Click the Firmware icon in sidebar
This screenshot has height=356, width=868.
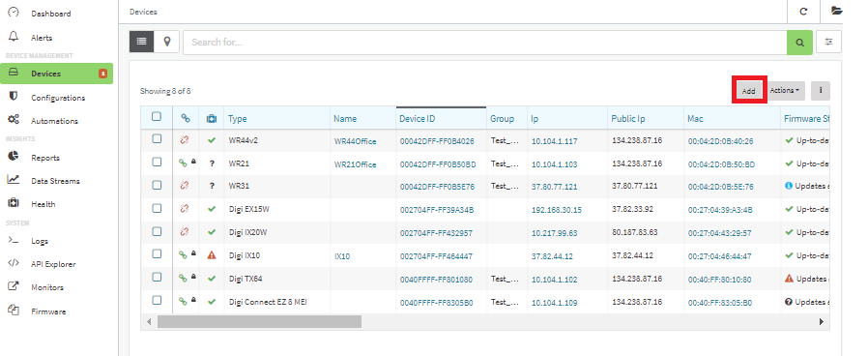(x=14, y=310)
